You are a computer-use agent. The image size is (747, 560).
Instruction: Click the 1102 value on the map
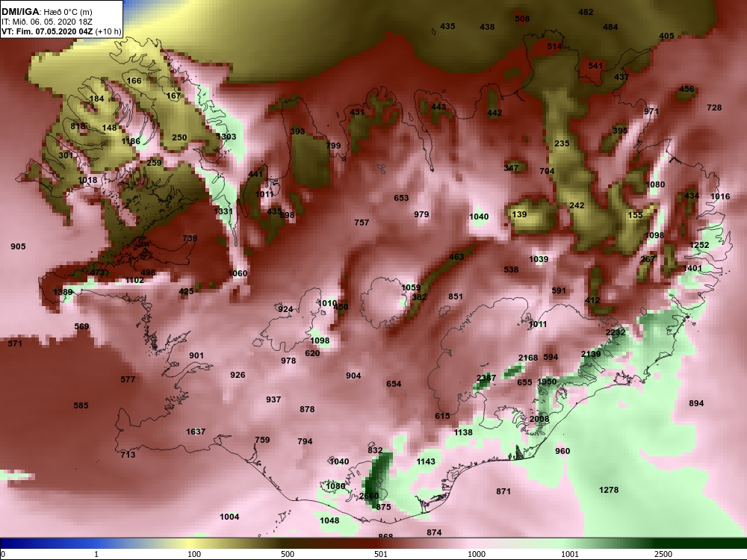pyautogui.click(x=134, y=281)
